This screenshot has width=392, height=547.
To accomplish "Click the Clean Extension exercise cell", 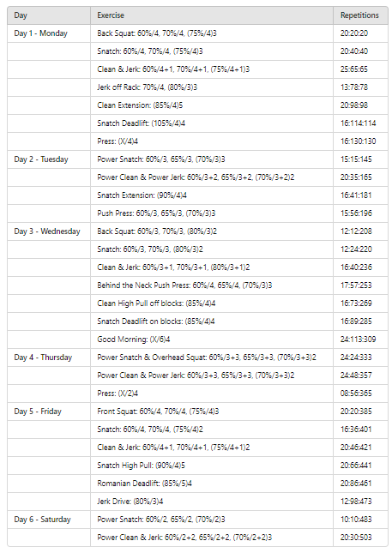I will [x=212, y=105].
